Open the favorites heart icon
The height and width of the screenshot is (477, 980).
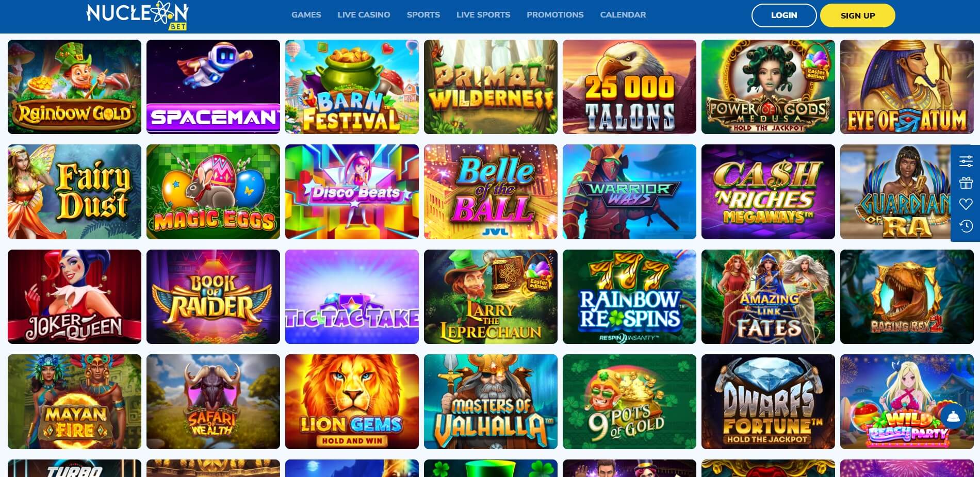click(x=966, y=204)
